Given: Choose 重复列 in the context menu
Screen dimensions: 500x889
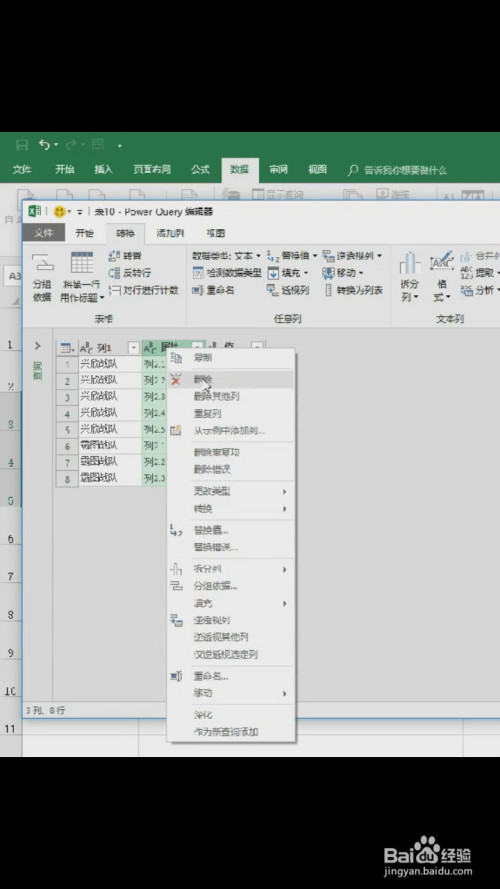Looking at the screenshot, I should point(231,413).
